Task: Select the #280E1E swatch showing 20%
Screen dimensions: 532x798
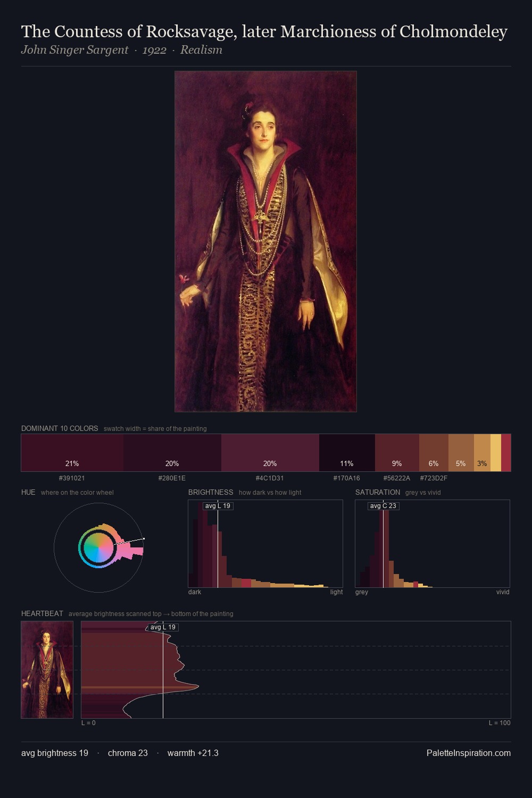Action: (x=172, y=453)
